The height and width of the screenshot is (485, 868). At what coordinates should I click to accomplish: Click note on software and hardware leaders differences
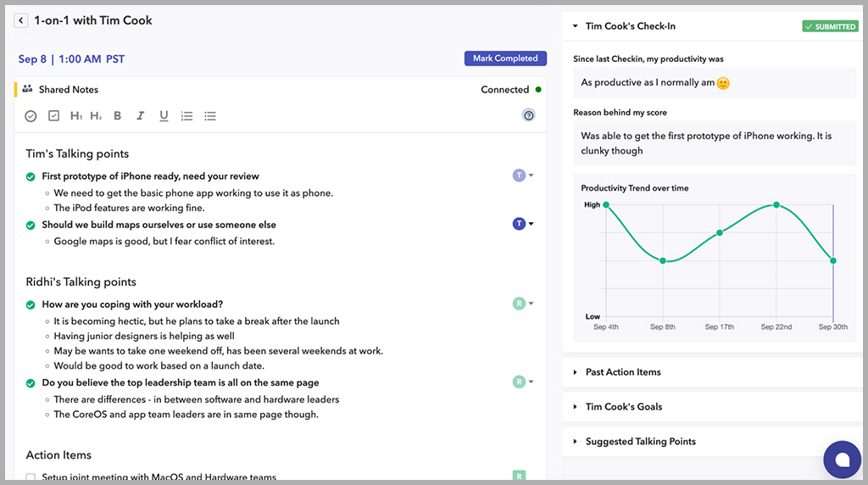(197, 399)
